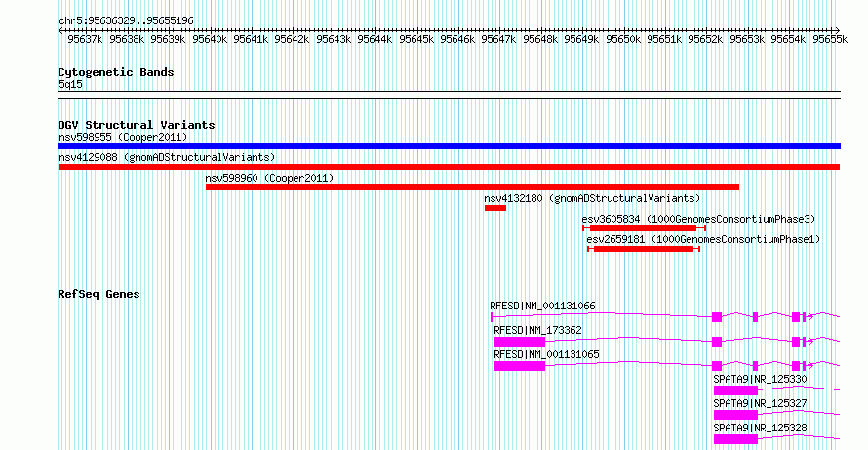
Task: Select the nsv4129088 gnomAD red bar
Action: tap(449, 167)
